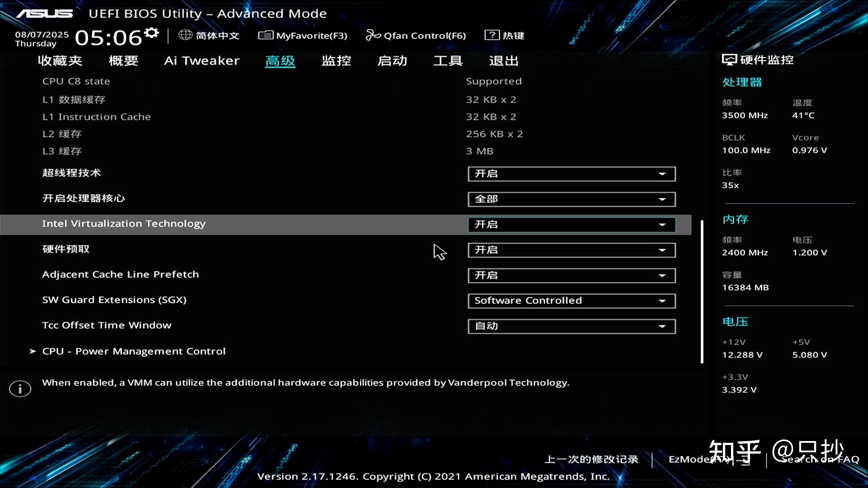Open the 启动 boot tab
The width and height of the screenshot is (868, 488).
click(392, 61)
